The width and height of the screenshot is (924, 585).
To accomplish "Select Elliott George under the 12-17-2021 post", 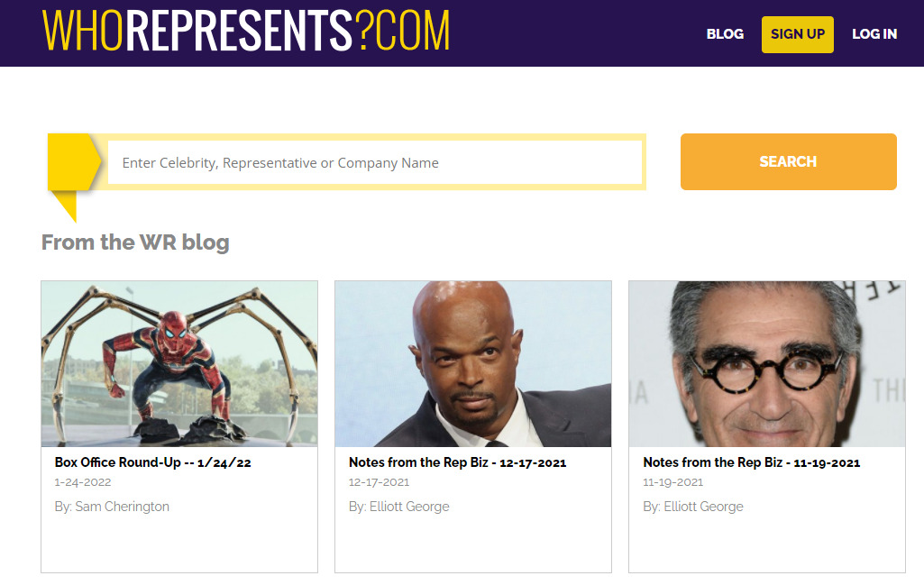I will click(409, 507).
